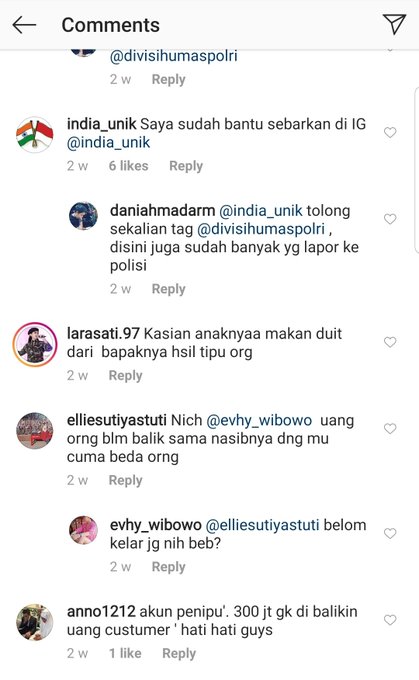The width and height of the screenshot is (419, 680).
Task: Tap heart on evhy_wibowo's reply
Action: pyautogui.click(x=390, y=533)
